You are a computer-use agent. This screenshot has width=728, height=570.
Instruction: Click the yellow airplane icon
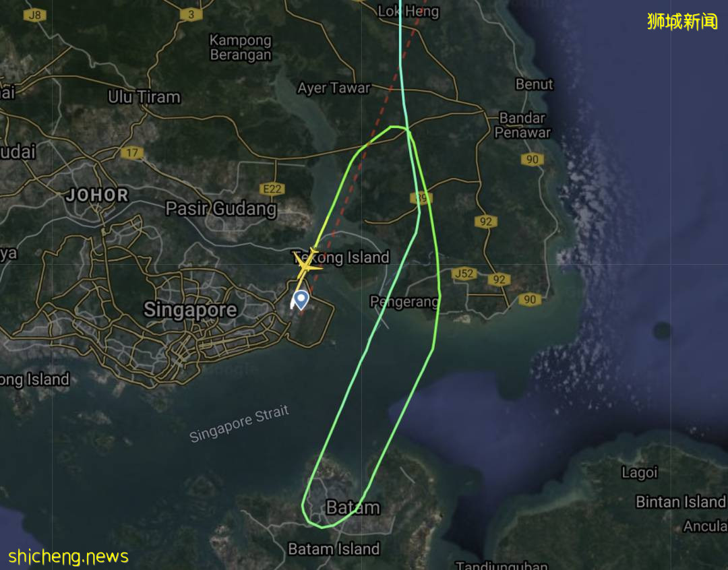click(x=307, y=264)
